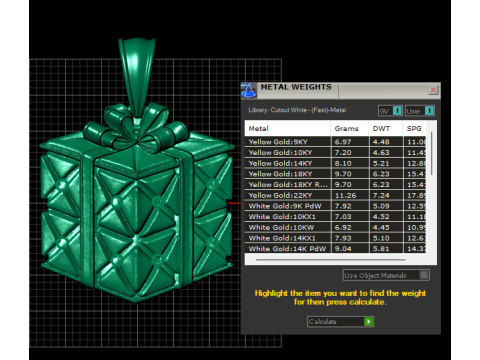Click the 8.10 grams value
480x360 pixels.
(343, 163)
